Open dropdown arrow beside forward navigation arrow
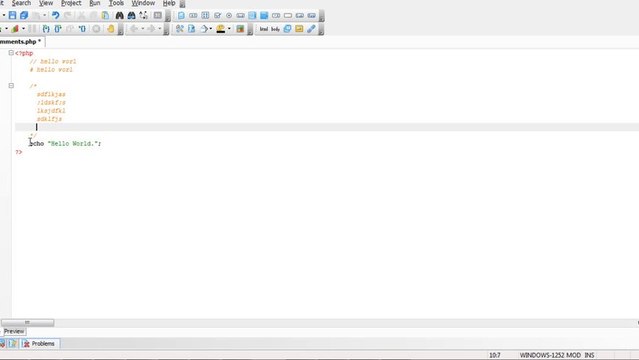Viewport: 639px width, 360px height. click(x=160, y=29)
